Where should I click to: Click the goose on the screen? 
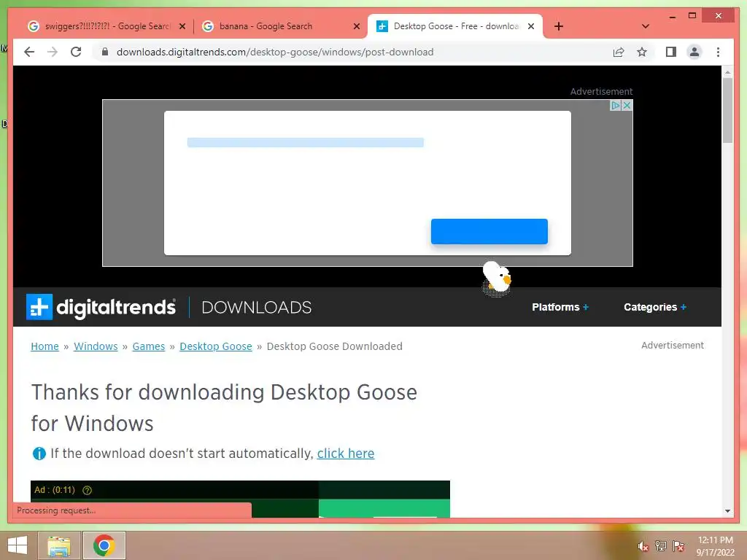[496, 278]
